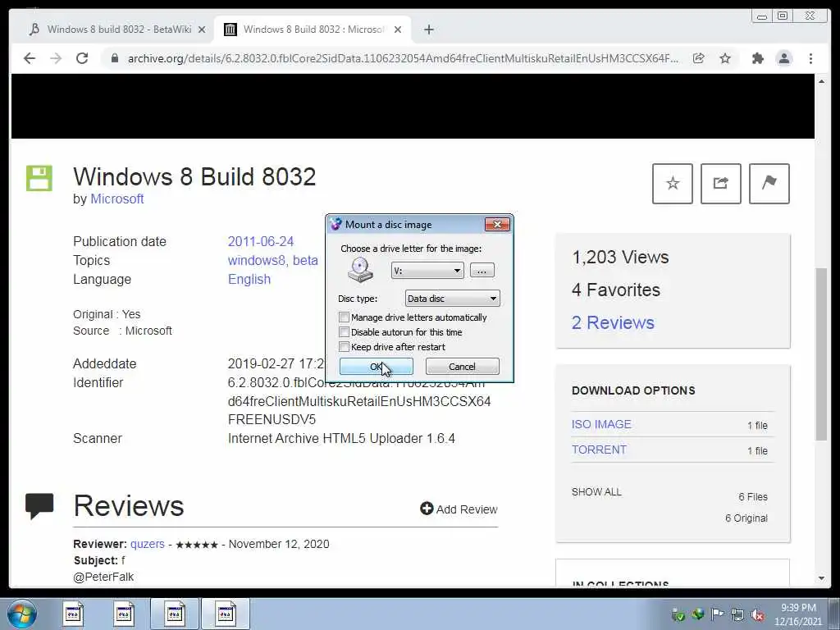Click the speech bubble Reviews icon
The image size is (840, 630).
[x=39, y=505]
